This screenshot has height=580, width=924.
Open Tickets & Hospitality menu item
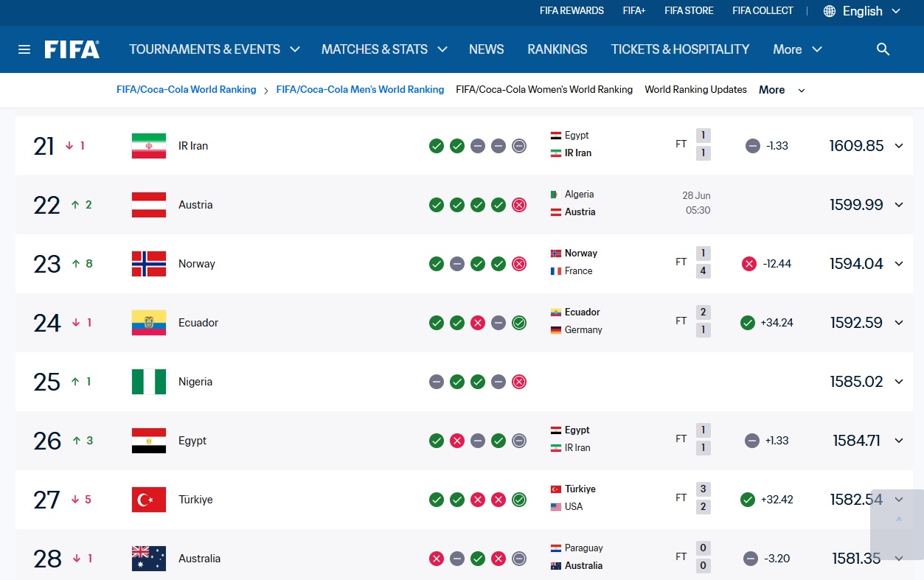(680, 49)
